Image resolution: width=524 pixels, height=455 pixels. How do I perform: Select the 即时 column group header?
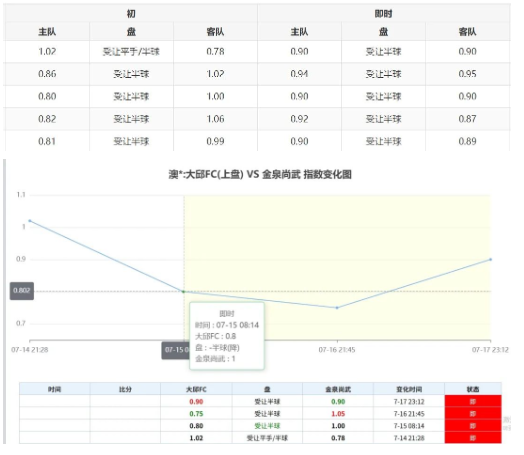click(x=384, y=14)
